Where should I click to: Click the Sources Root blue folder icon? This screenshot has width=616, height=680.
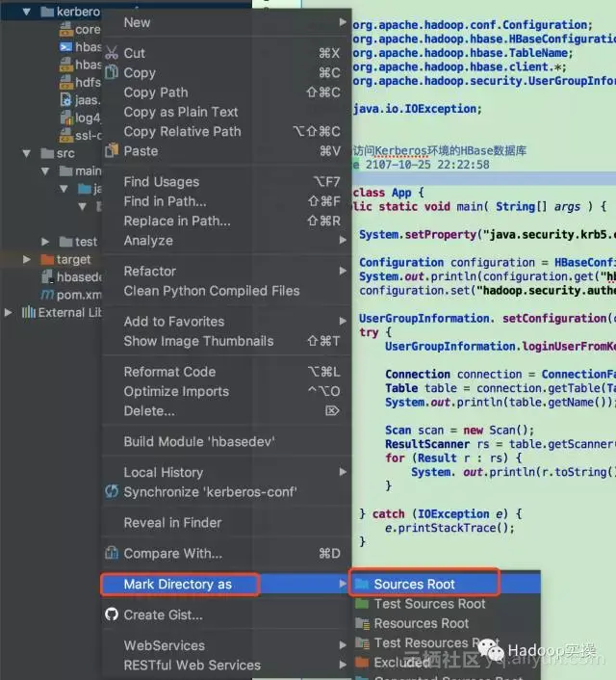click(362, 584)
